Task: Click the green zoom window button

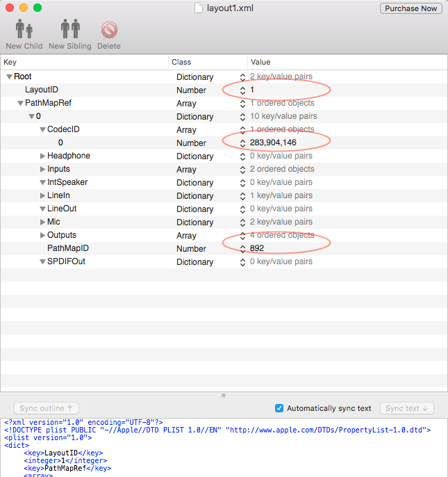Action: coord(38,8)
